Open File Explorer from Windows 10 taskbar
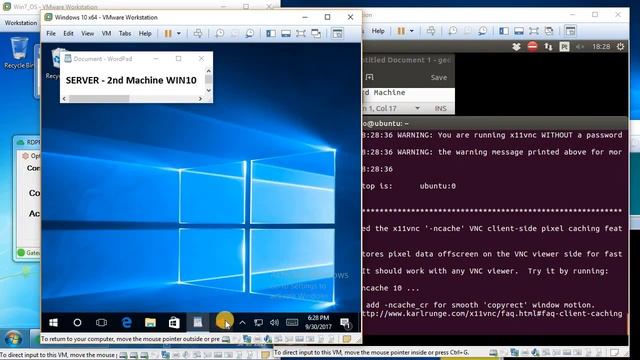Screen dimensions: 640x360 pyautogui.click(x=150, y=323)
